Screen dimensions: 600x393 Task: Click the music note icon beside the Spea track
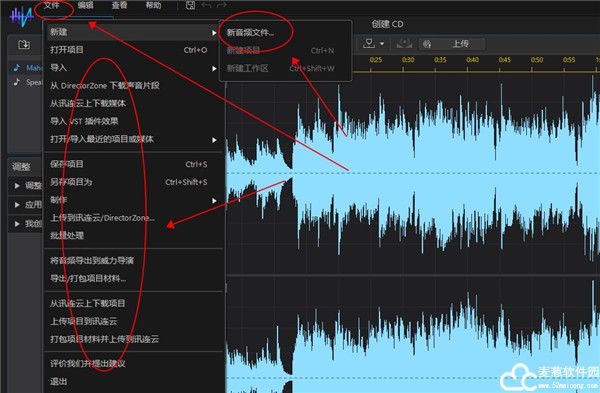coord(16,82)
